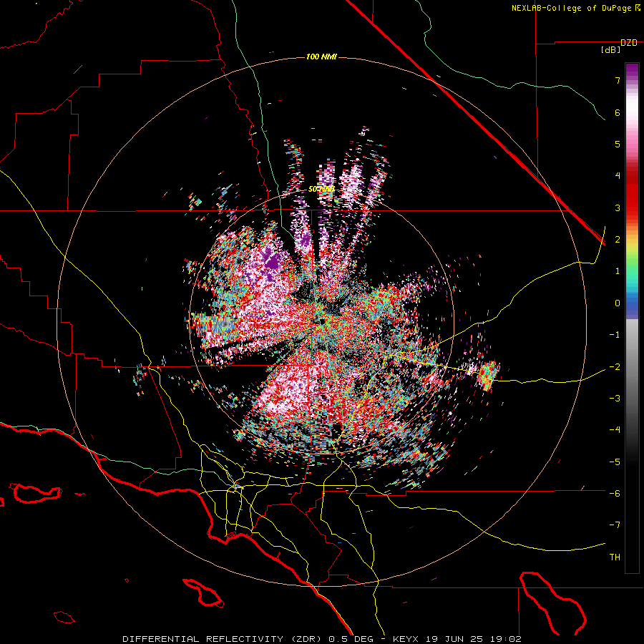This screenshot has height=644, width=644.
Task: Click the black radar site dot at center
Action: [x=322, y=321]
